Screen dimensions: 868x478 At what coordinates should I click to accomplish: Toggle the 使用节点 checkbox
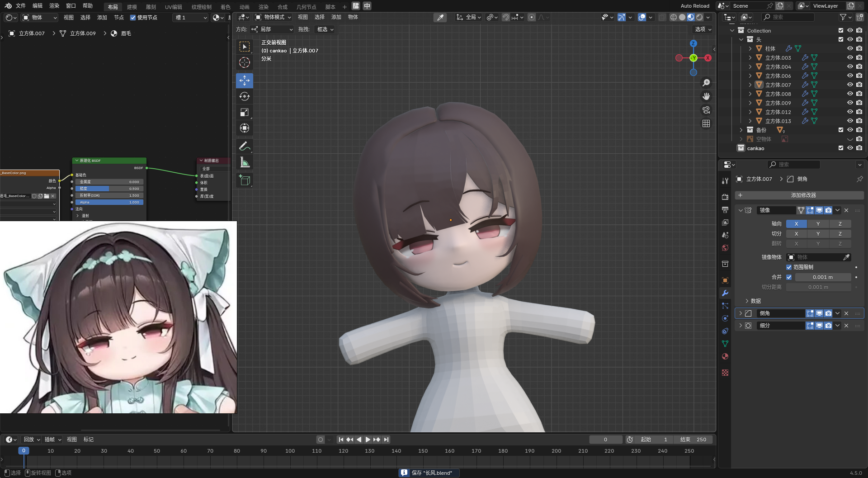tap(133, 18)
